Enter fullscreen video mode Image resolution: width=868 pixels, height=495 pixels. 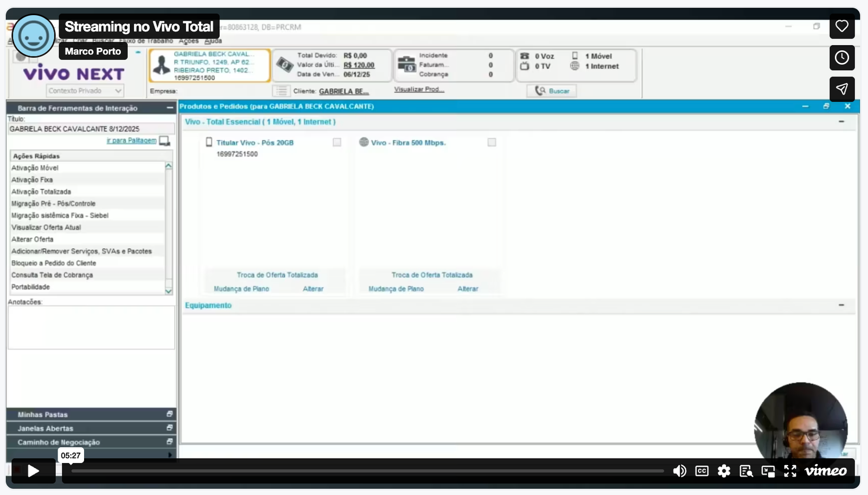(x=790, y=471)
